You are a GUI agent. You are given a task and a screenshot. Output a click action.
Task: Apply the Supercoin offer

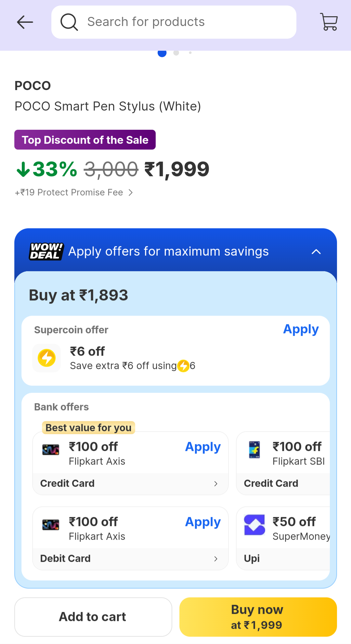(301, 329)
